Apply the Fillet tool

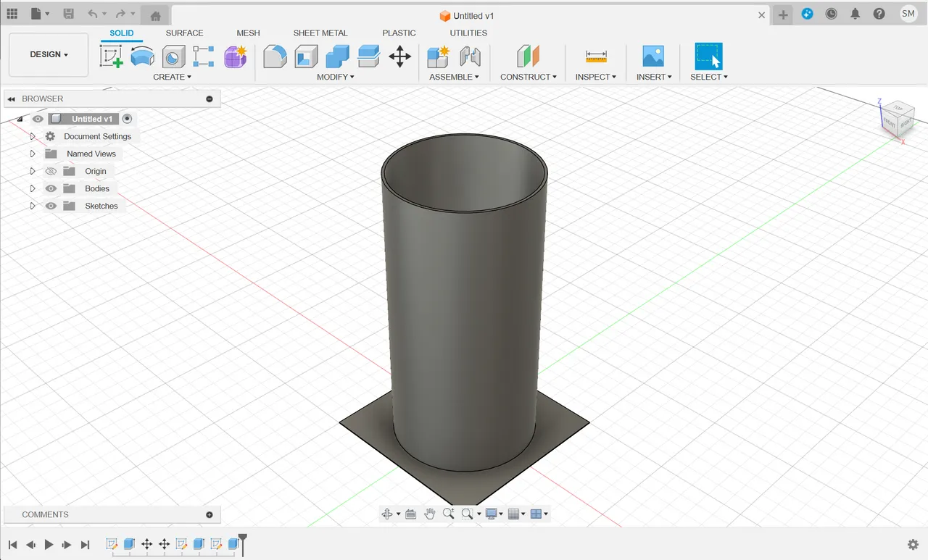point(275,56)
